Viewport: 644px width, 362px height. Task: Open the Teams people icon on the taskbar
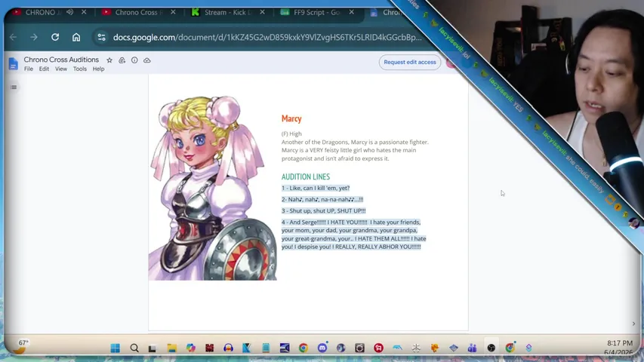pos(473,348)
